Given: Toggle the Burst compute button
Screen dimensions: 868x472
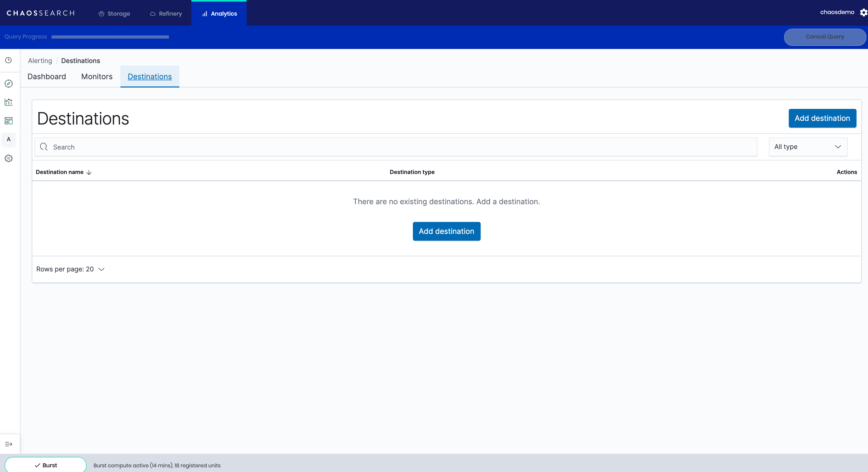Looking at the screenshot, I should [x=46, y=465].
